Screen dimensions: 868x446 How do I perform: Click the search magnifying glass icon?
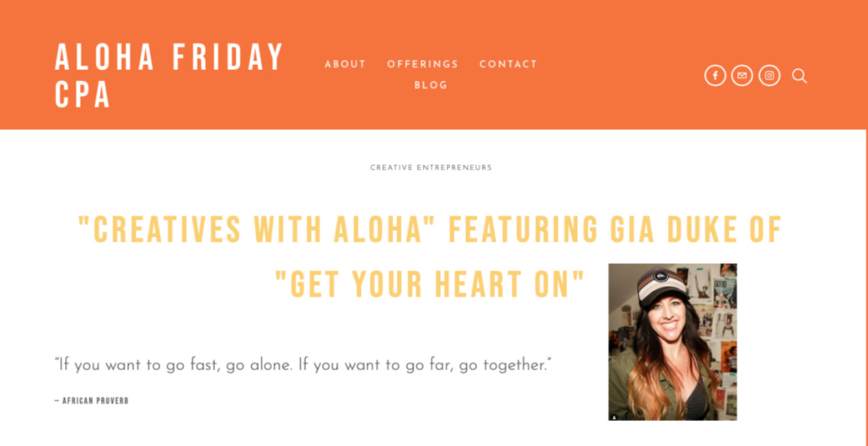click(800, 76)
